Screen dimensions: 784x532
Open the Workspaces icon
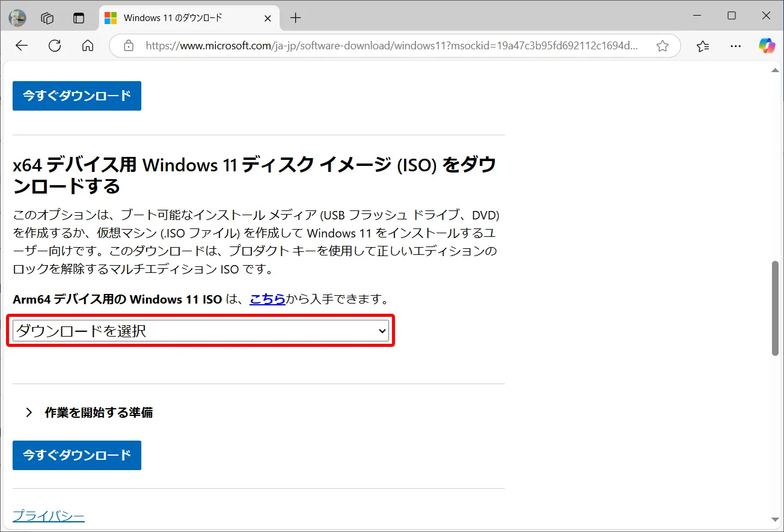tap(47, 18)
